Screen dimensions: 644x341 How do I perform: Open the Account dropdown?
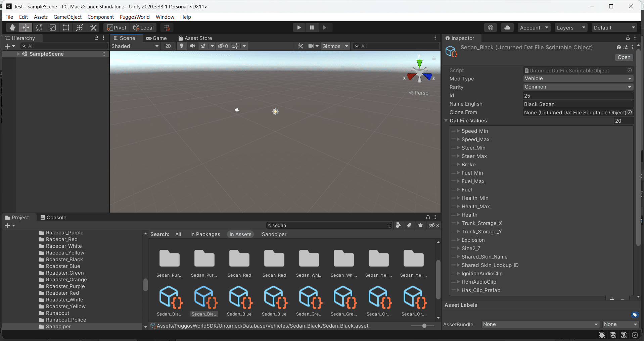click(x=534, y=27)
